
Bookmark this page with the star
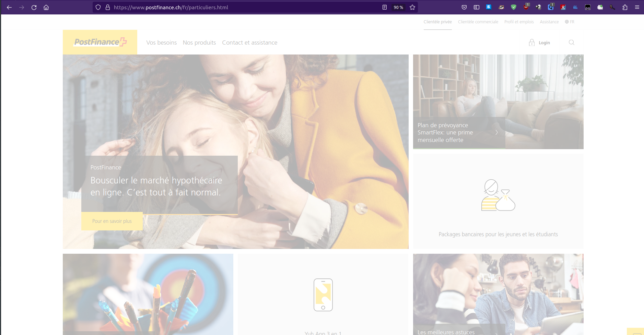[x=412, y=7]
